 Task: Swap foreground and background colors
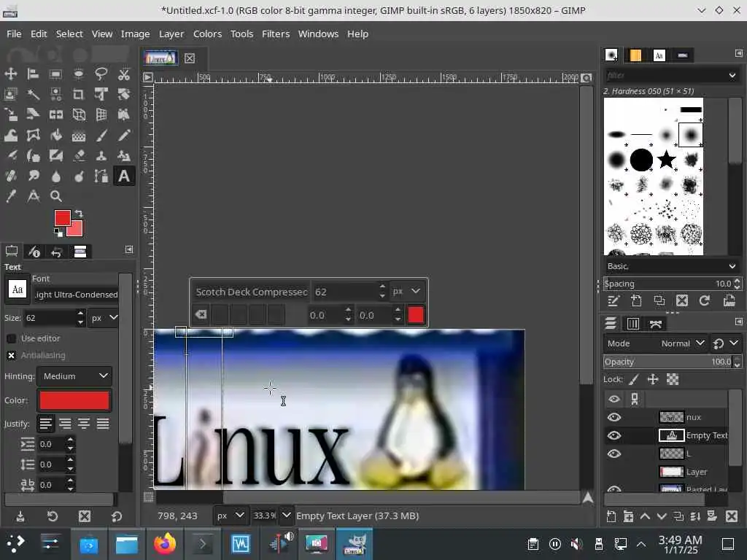pyautogui.click(x=79, y=214)
